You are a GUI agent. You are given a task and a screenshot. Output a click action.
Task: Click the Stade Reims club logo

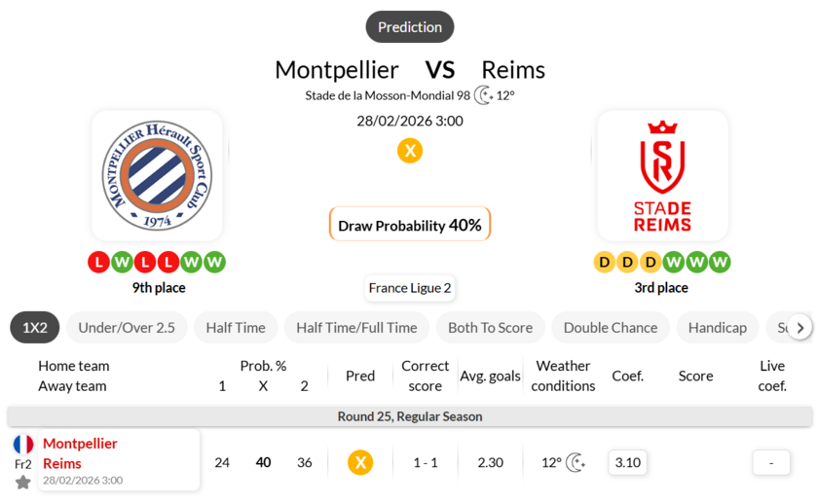pyautogui.click(x=662, y=175)
